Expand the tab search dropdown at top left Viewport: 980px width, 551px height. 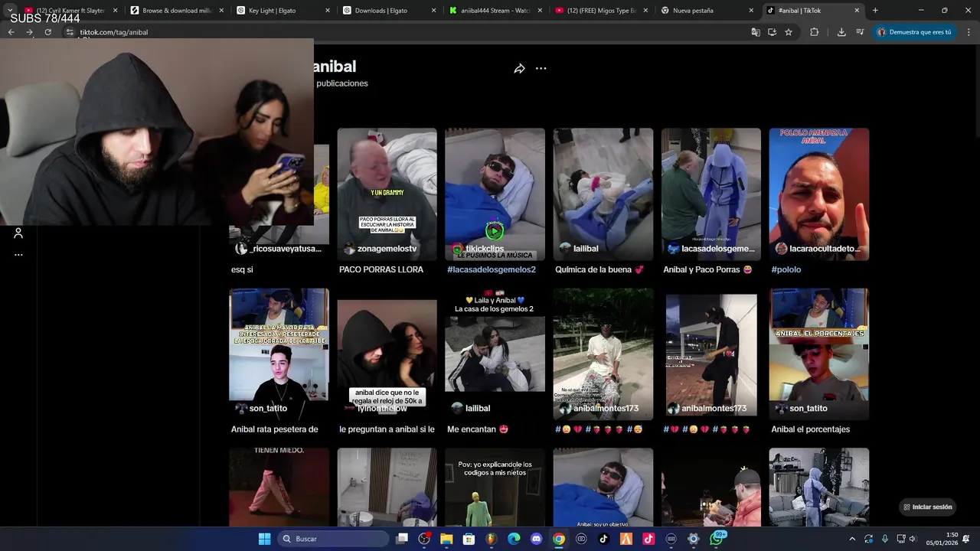[10, 11]
